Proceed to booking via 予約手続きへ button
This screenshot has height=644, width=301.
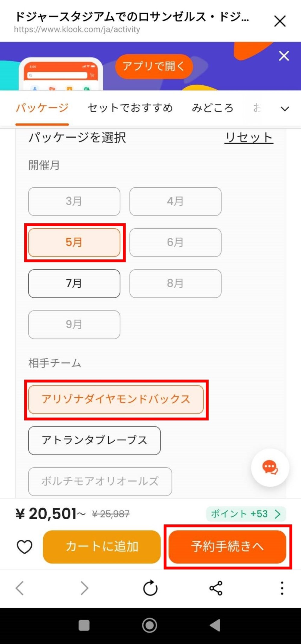228,546
